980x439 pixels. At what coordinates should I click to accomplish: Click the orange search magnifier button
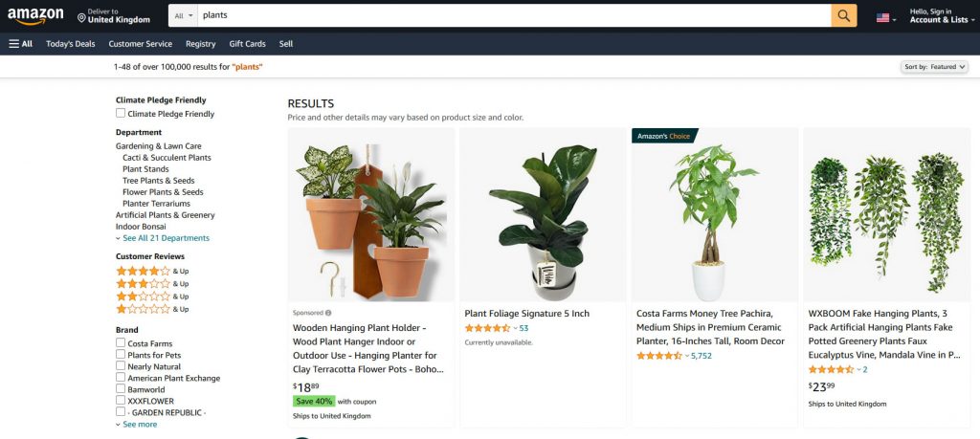844,15
